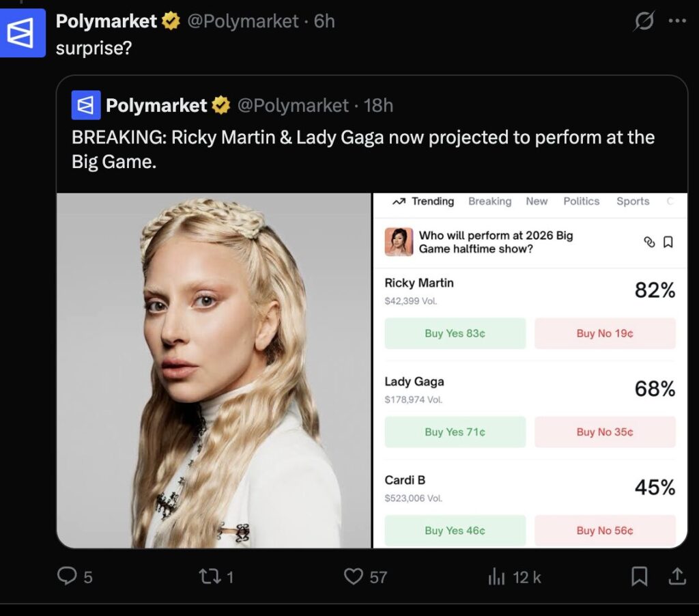Image resolution: width=699 pixels, height=616 pixels.
Task: Select the Politics tab
Action: point(581,201)
